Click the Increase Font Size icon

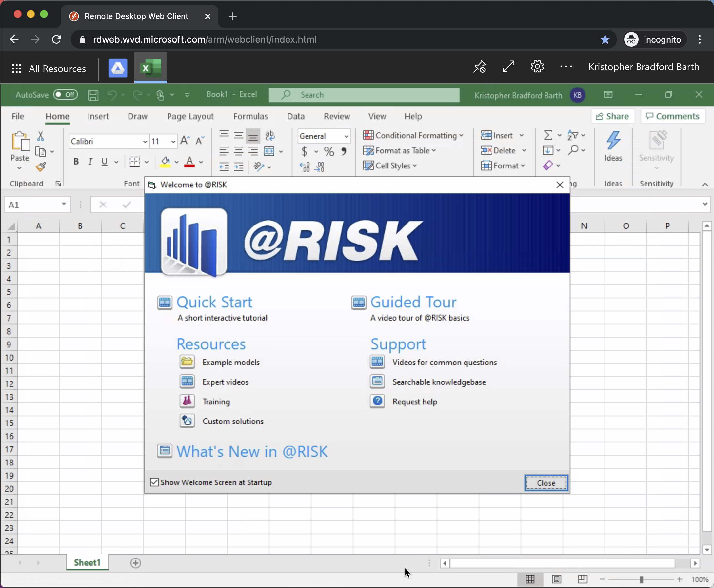click(x=185, y=141)
